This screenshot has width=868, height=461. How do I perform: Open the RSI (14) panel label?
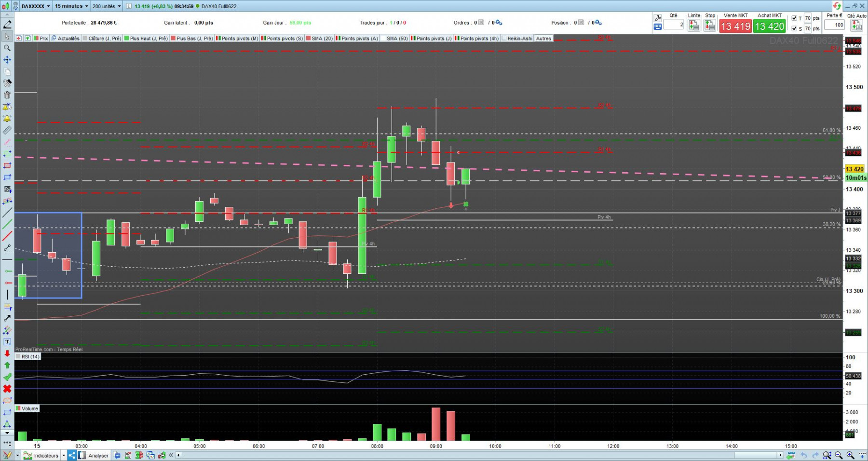click(x=28, y=357)
